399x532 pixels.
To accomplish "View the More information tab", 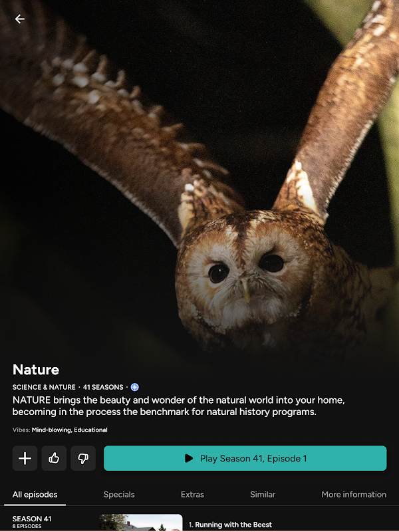I will coord(354,495).
